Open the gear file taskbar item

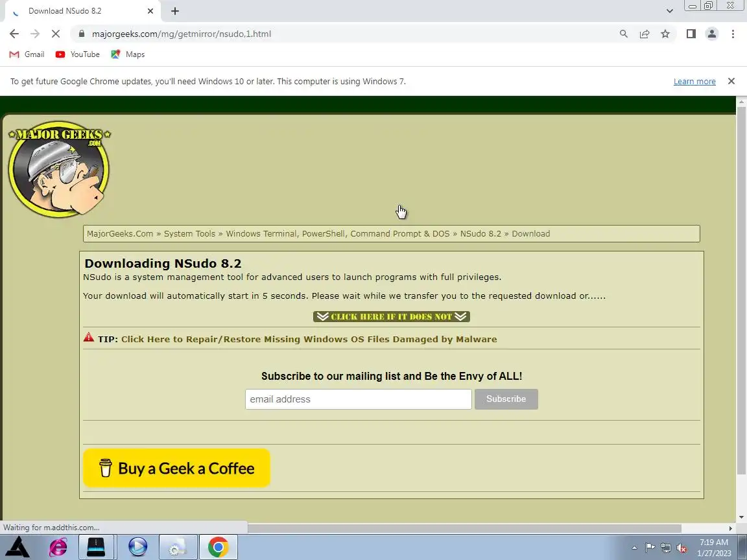point(177,546)
